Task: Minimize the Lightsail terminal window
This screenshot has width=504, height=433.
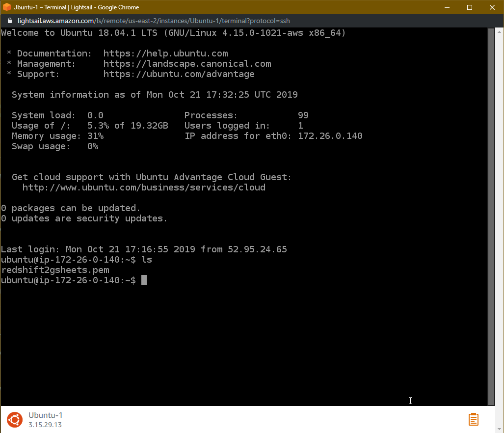Action: pyautogui.click(x=447, y=7)
